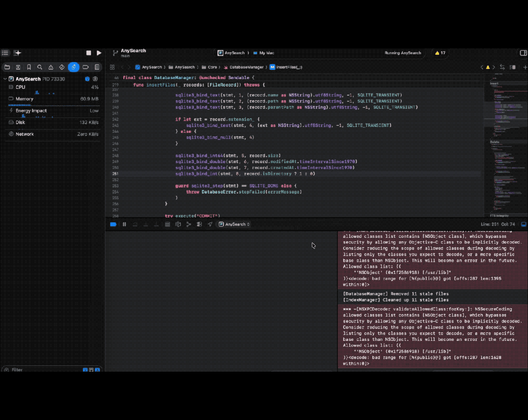
Task: Choose the My Mac run destination
Action: coord(264,53)
